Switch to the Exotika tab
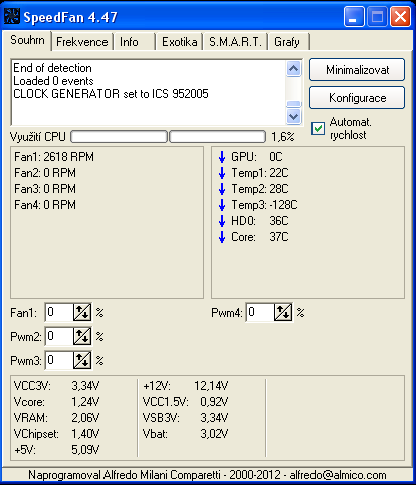Image resolution: width=416 pixels, height=485 pixels. (x=180, y=42)
